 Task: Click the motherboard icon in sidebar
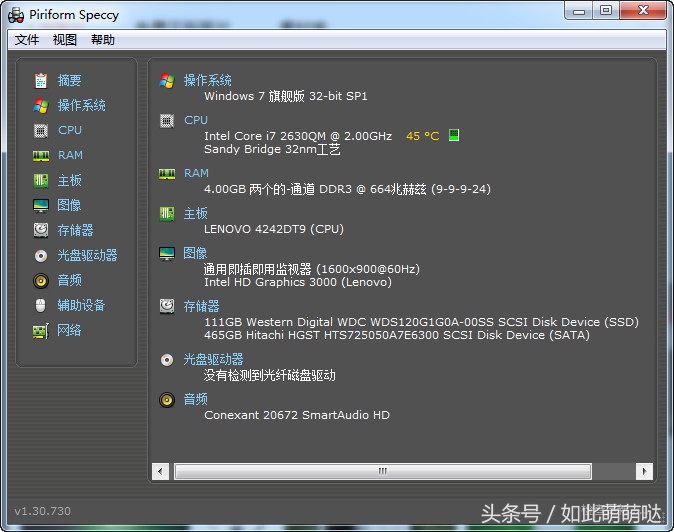41,180
